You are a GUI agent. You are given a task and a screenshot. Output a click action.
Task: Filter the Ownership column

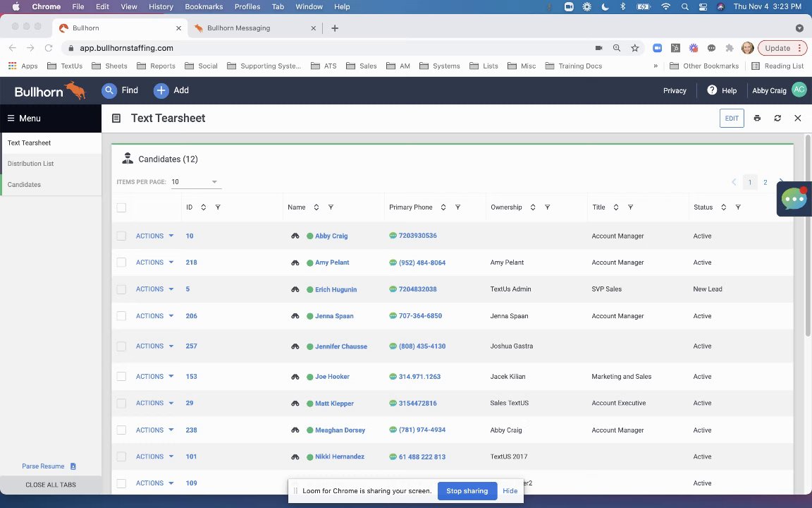coord(548,207)
